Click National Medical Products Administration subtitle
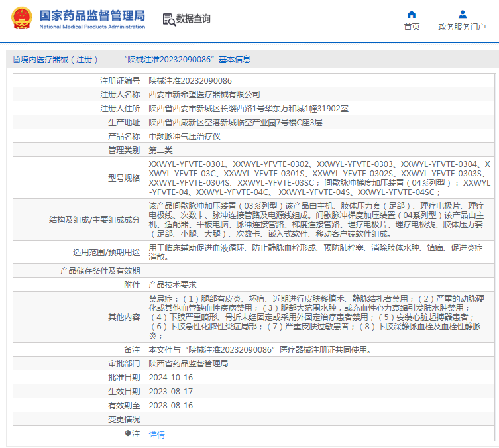This screenshot has height=448, width=499. click(x=92, y=27)
